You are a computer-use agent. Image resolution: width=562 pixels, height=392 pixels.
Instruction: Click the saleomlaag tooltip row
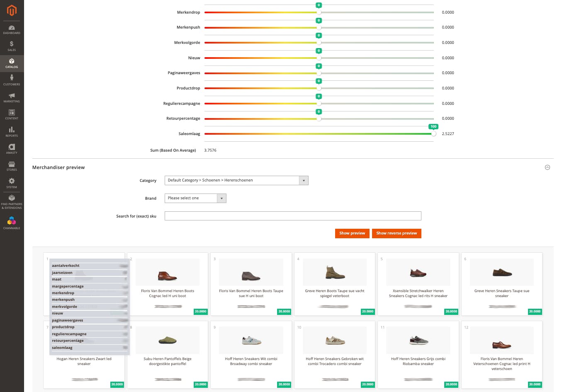click(90, 348)
